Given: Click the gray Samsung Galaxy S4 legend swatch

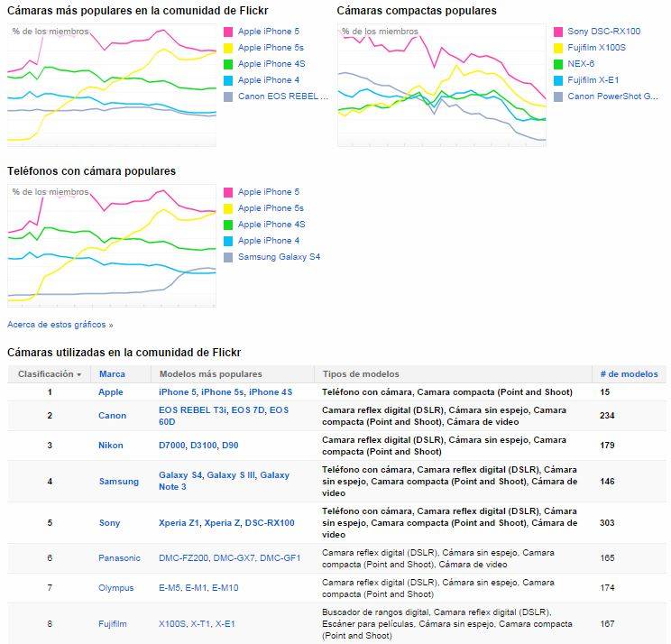Looking at the screenshot, I should [x=228, y=257].
